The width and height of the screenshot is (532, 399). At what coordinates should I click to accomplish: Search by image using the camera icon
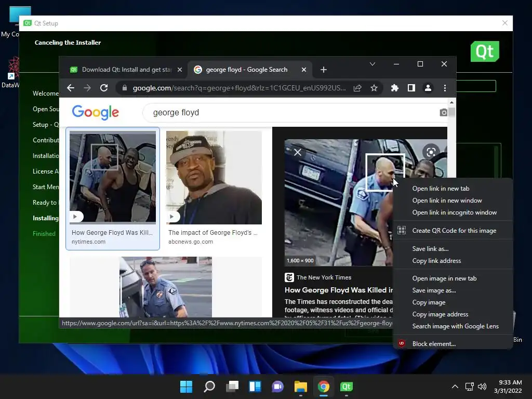click(444, 112)
